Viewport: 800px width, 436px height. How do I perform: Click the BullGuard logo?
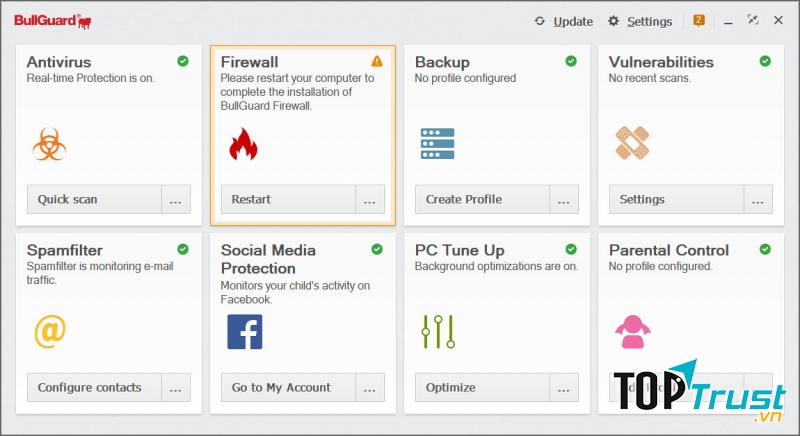pos(53,21)
